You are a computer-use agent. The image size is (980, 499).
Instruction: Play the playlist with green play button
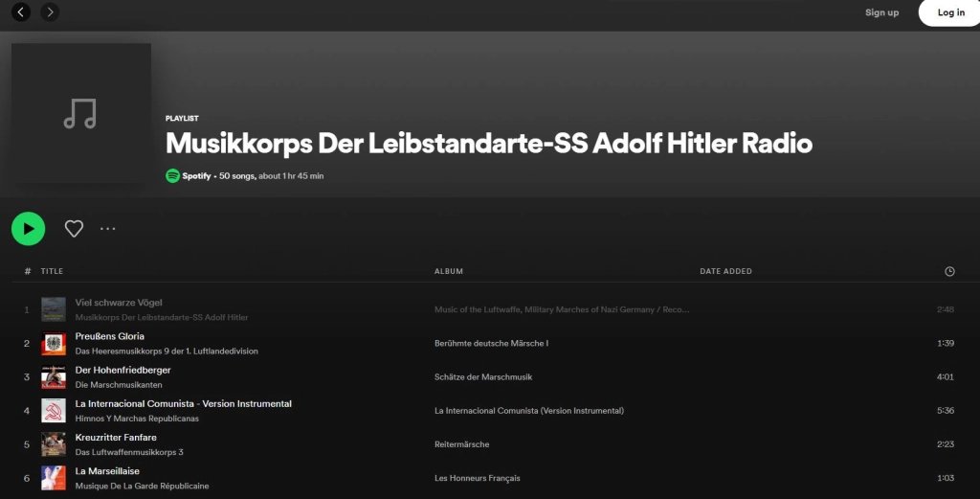(x=28, y=229)
